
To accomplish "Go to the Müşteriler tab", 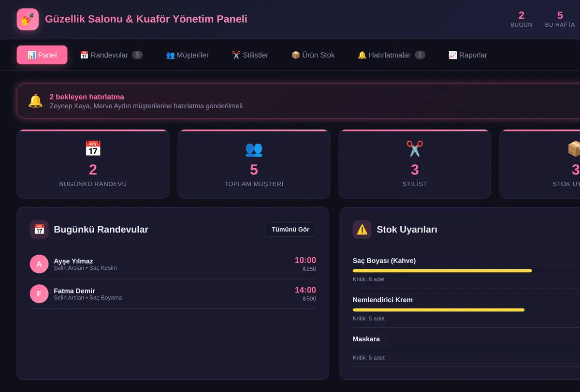I will tap(187, 55).
